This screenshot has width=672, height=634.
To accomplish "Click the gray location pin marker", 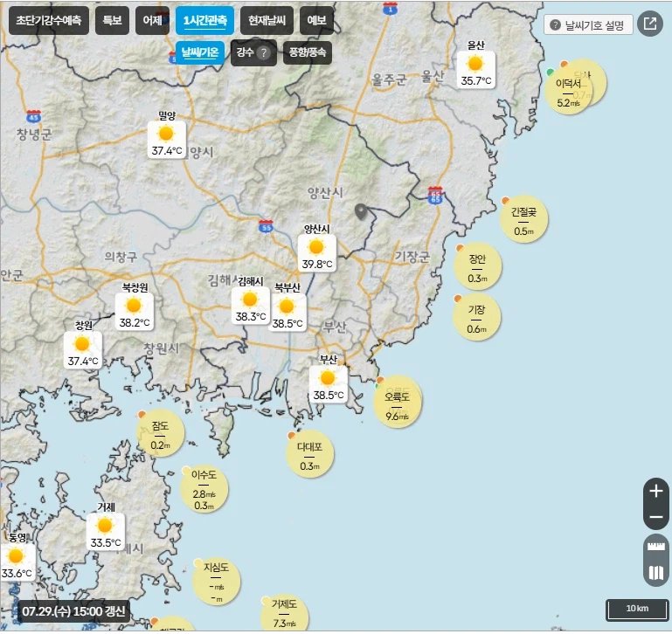I will pos(361,212).
